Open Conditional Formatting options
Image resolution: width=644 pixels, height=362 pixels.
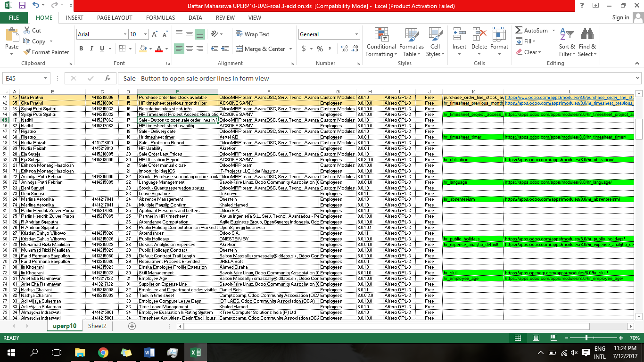pyautogui.click(x=381, y=42)
